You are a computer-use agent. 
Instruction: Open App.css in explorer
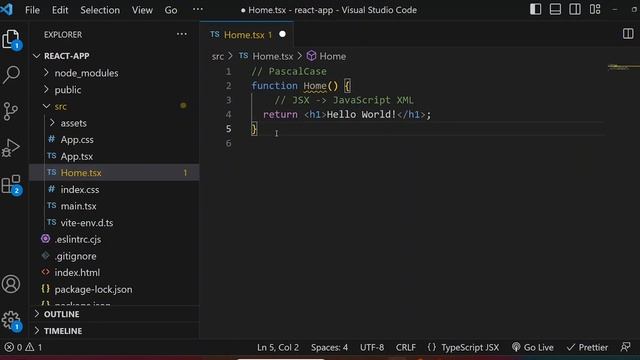tap(114, 140)
